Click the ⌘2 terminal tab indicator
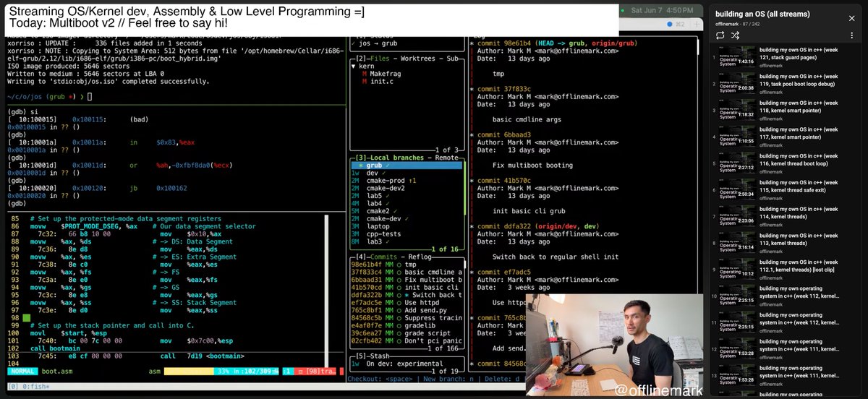The height and width of the screenshot is (399, 868). coord(678,25)
